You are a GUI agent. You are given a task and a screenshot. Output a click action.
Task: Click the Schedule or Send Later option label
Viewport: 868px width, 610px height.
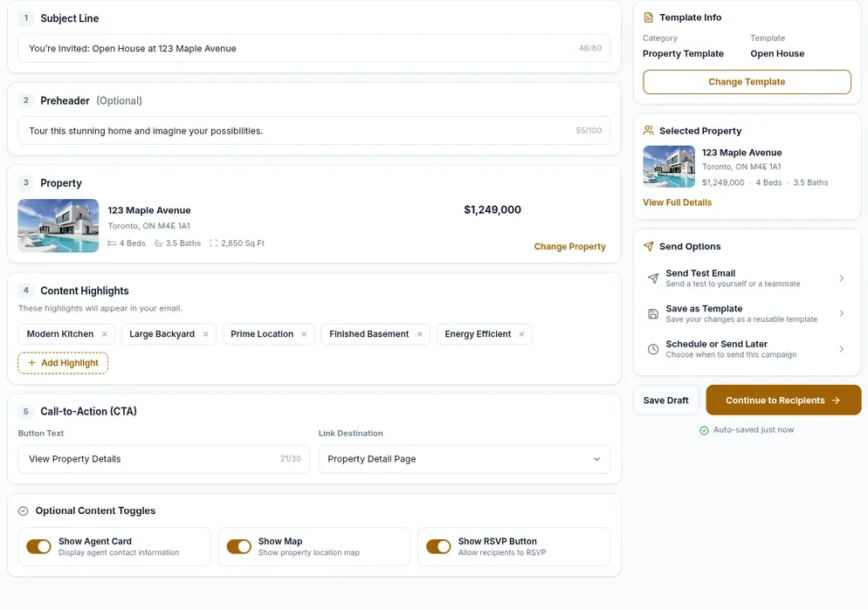pyautogui.click(x=716, y=344)
